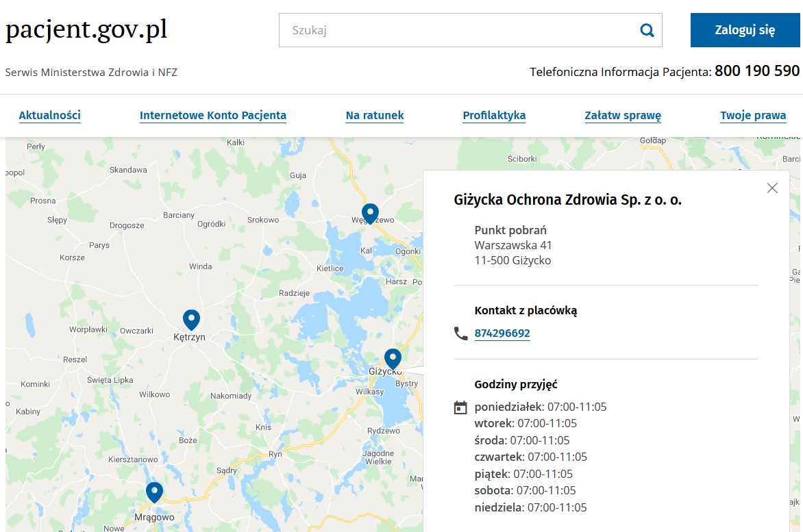The width and height of the screenshot is (803, 532).
Task: Click the Skandawa label on the map
Action: [x=128, y=170]
